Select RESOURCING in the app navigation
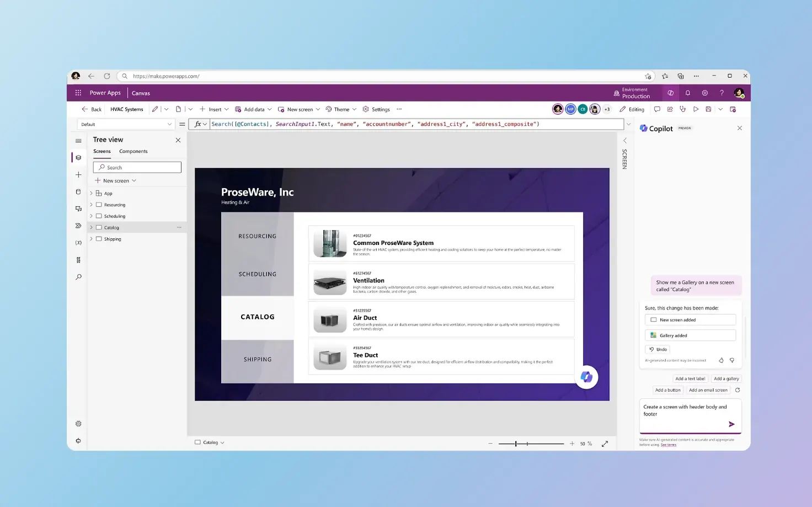 [x=258, y=236]
